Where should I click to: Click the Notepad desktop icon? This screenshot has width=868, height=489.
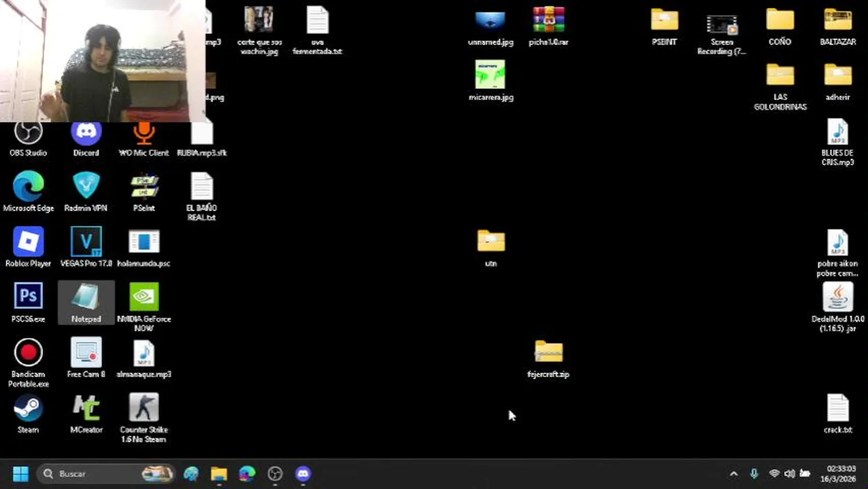point(86,304)
